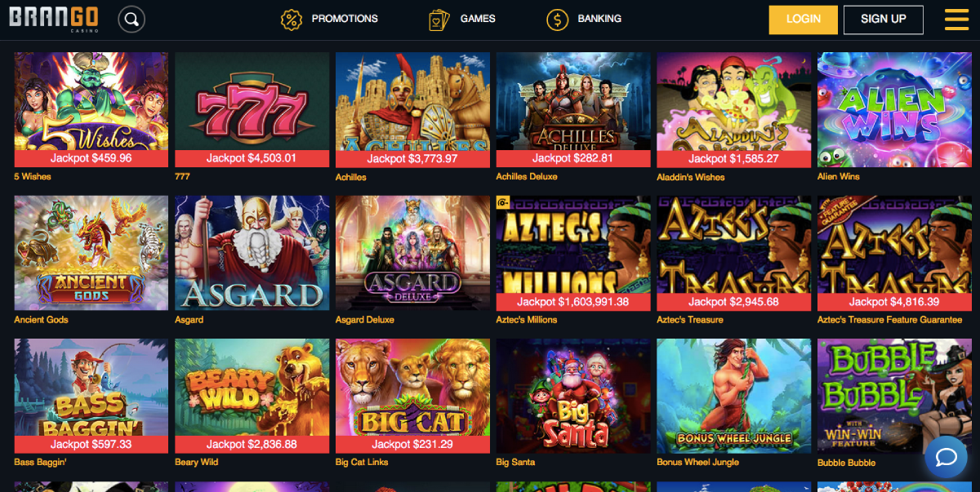Select the Asgard Deluxe game thumbnail
This screenshot has height=492, width=980.
(x=412, y=253)
